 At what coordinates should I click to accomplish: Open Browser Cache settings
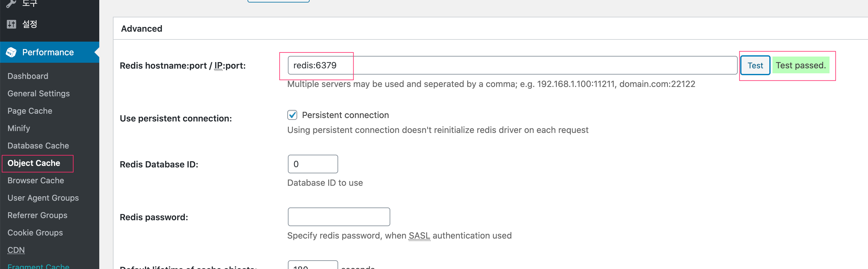[x=36, y=180]
